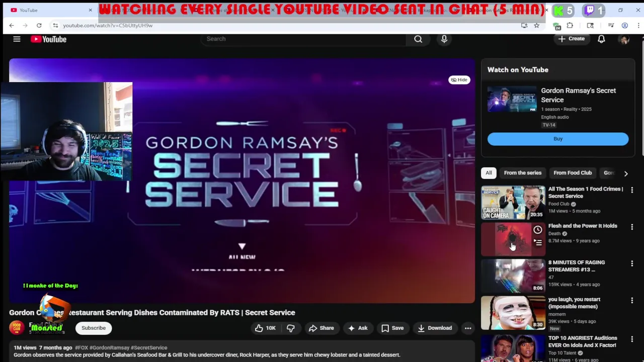
Task: Go to the YouTube home logo
Action: click(x=48, y=39)
